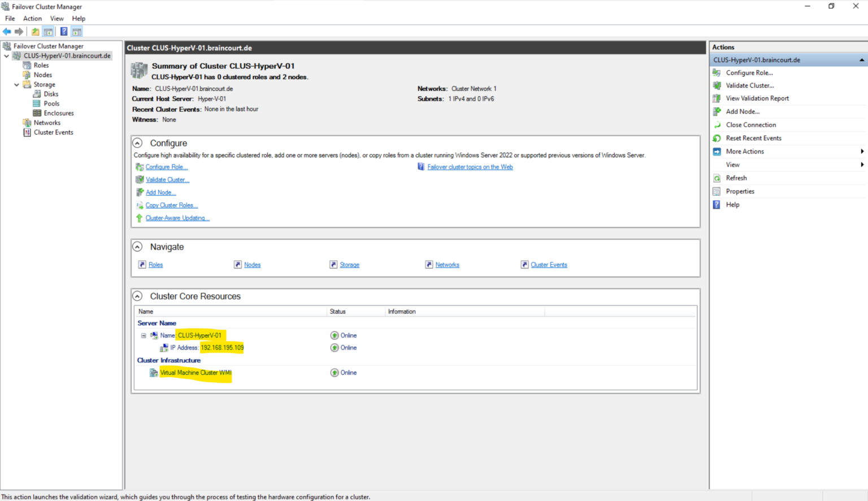This screenshot has height=501, width=868.
Task: Collapse the Navigate section chevron
Action: [137, 247]
